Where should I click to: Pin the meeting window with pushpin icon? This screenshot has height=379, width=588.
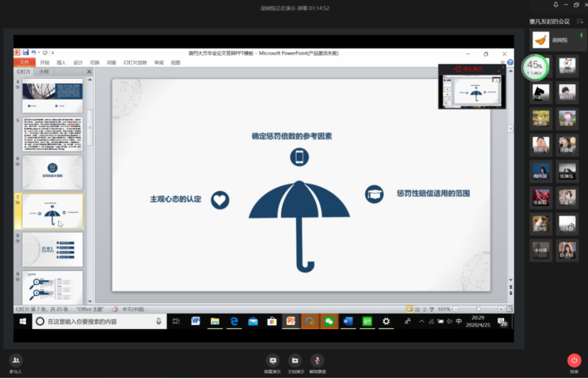[555, 5]
